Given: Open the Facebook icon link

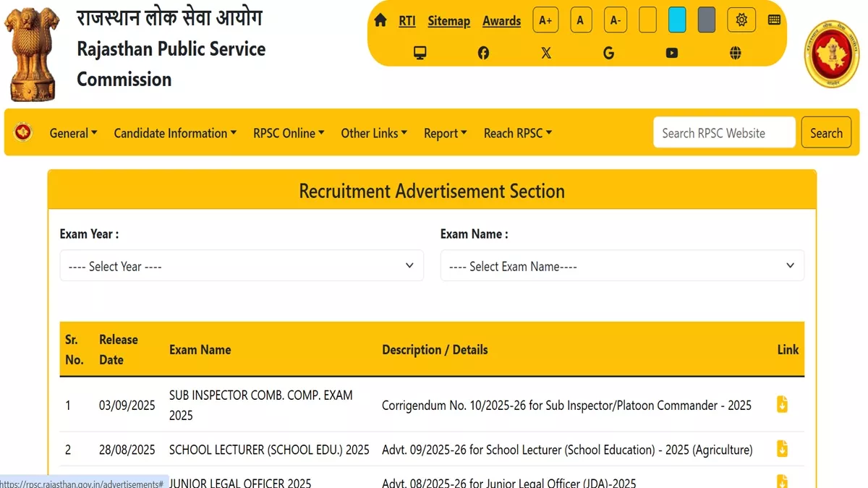Looking at the screenshot, I should (x=483, y=53).
